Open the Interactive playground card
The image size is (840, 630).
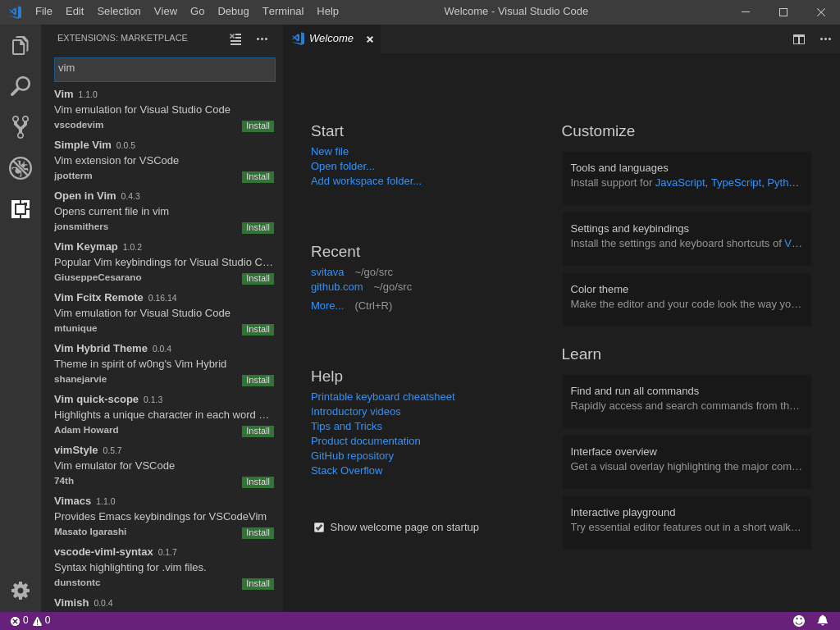coord(687,523)
